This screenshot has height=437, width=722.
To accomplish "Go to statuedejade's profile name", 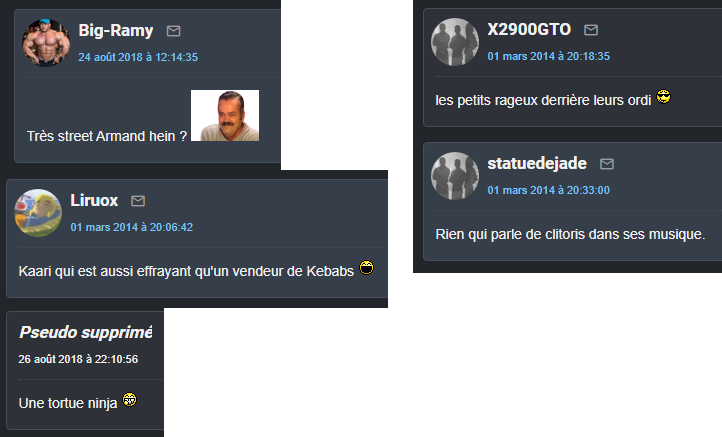I will 537,163.
